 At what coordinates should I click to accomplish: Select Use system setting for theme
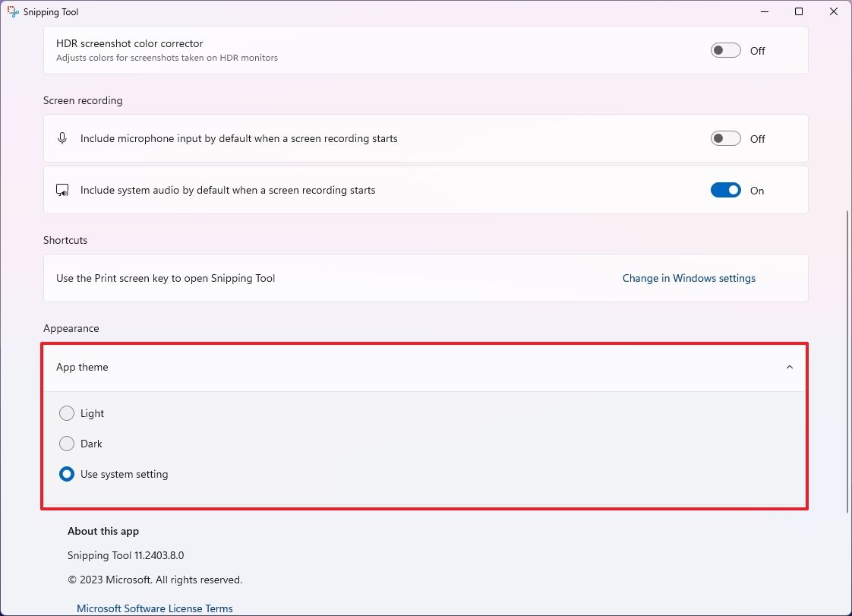(67, 474)
